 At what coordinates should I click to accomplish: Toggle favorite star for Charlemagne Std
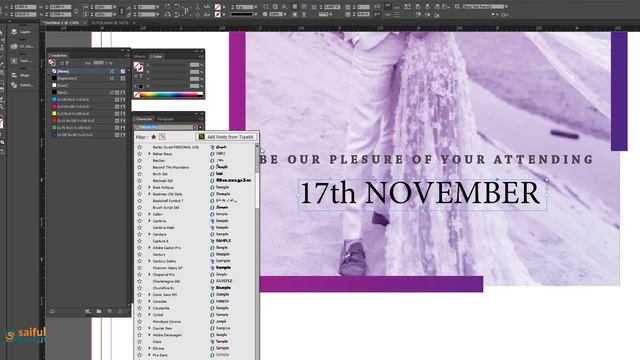point(140,281)
